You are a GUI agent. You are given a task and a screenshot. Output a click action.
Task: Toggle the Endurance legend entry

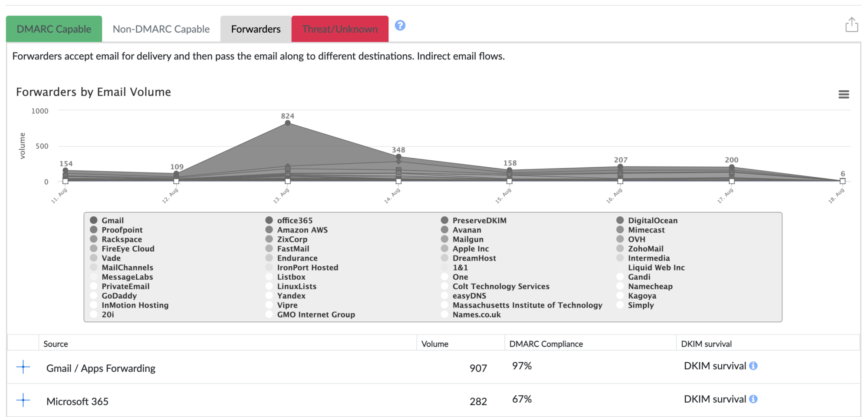pyautogui.click(x=291, y=258)
